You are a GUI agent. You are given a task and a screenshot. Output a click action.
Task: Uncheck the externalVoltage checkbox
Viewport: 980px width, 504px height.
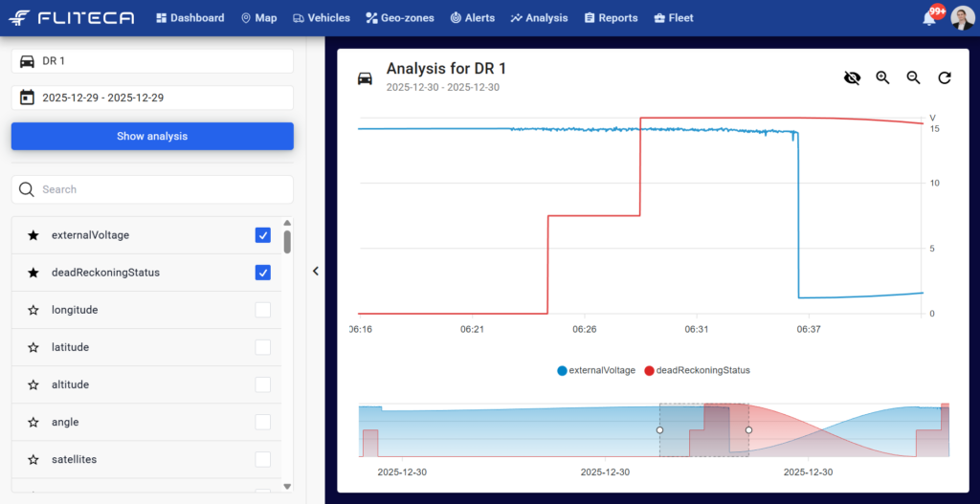263,235
